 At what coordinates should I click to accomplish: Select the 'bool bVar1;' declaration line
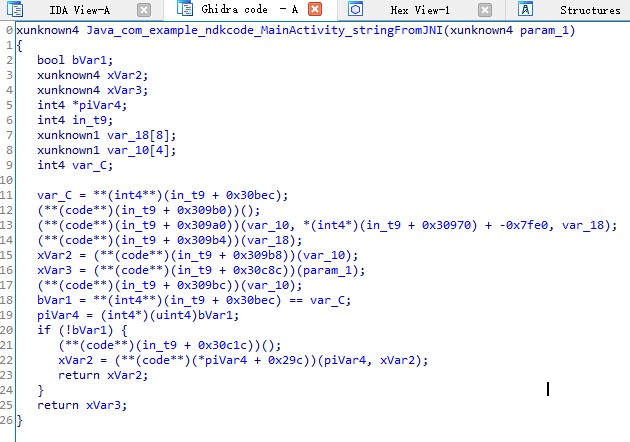pyautogui.click(x=75, y=60)
